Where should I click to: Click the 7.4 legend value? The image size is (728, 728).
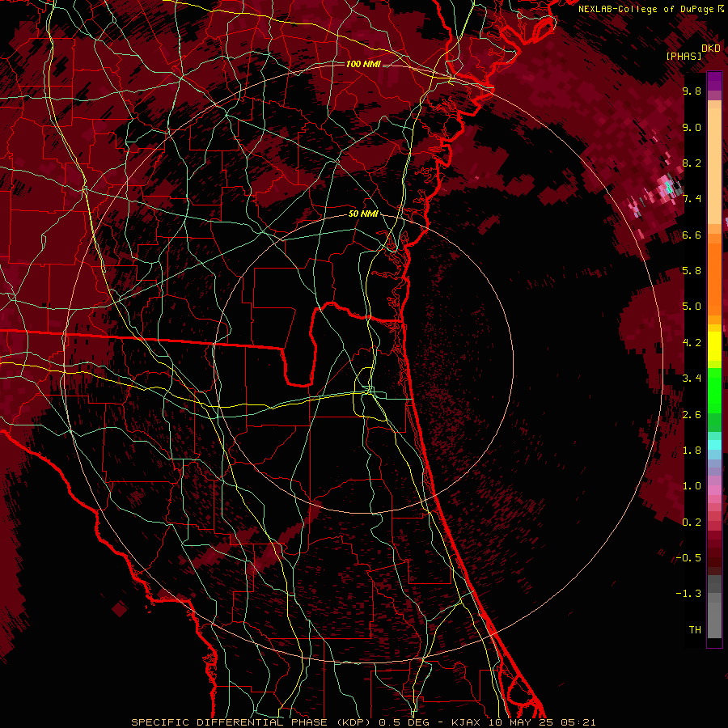692,199
